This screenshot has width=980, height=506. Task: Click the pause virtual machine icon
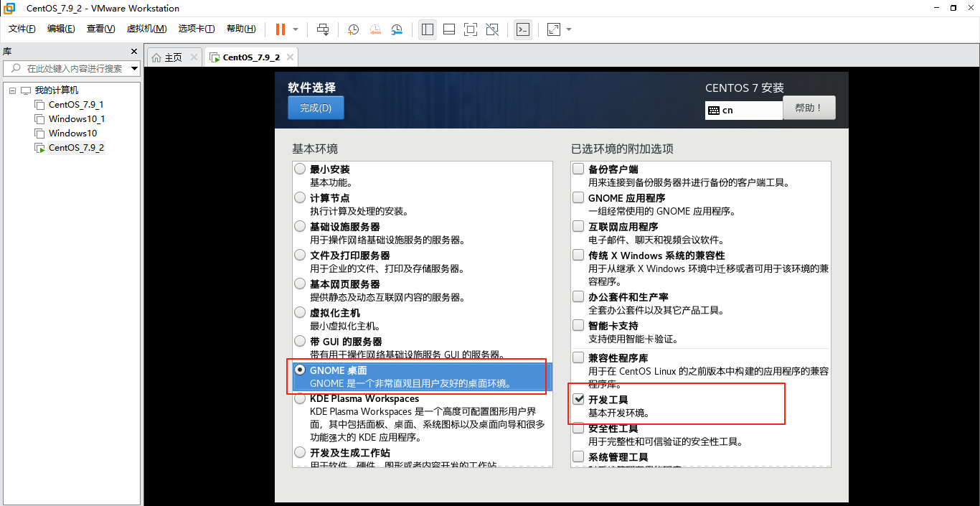click(x=280, y=29)
